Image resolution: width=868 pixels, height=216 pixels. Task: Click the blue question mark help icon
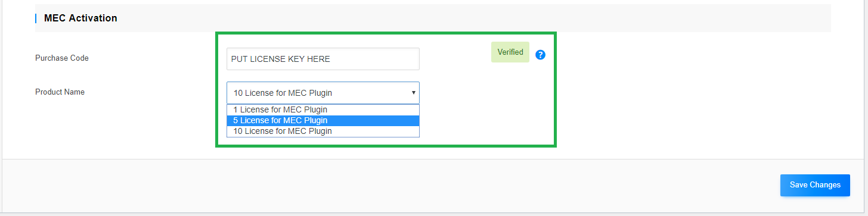pyautogui.click(x=541, y=55)
